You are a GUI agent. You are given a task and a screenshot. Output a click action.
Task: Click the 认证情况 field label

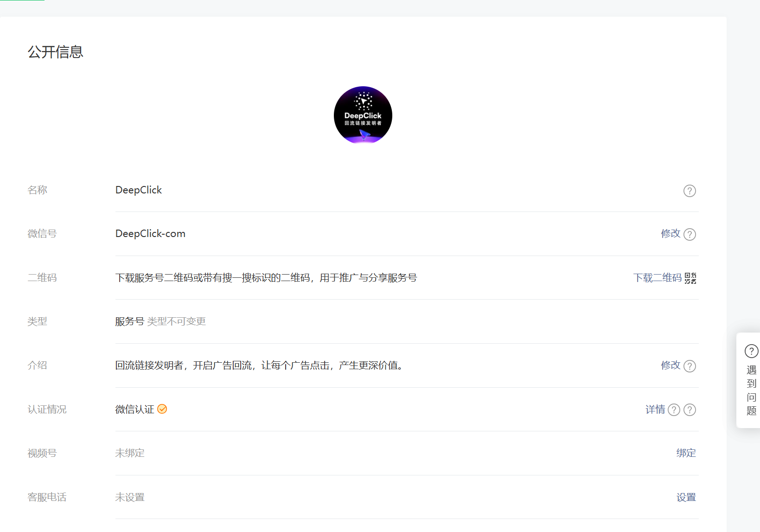(47, 410)
